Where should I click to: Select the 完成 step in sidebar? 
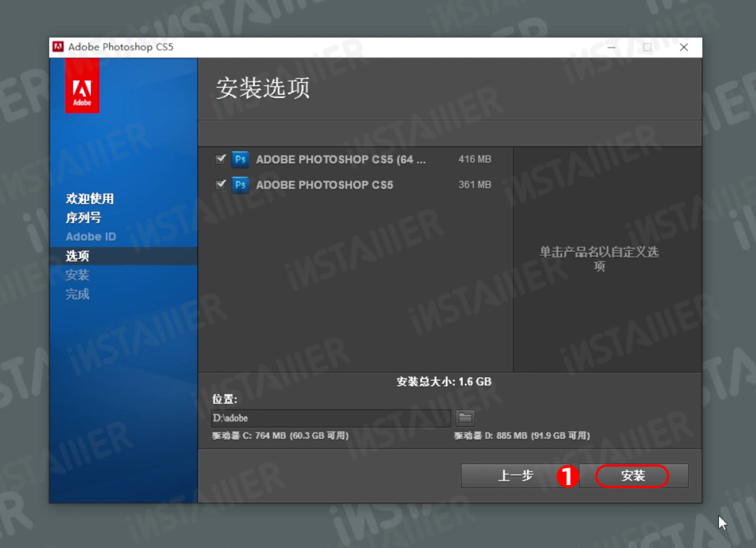78,295
